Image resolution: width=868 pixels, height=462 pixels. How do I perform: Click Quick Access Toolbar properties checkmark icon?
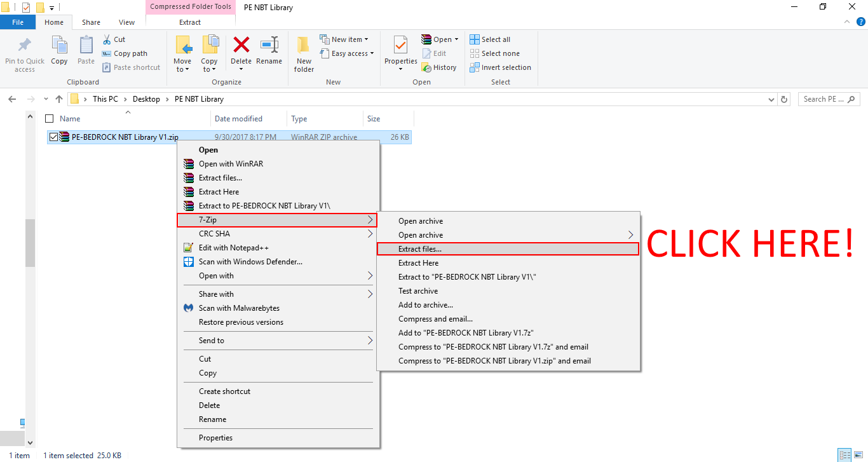(26, 8)
